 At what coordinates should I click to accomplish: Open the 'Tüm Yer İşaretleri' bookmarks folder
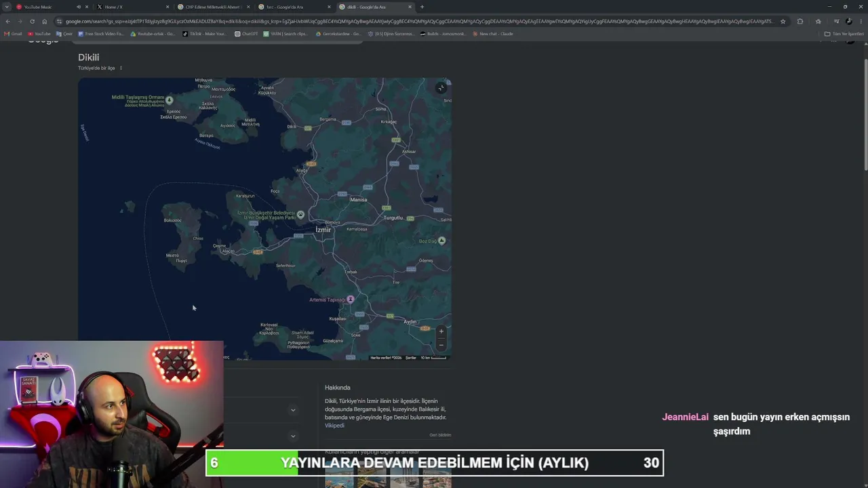point(844,34)
